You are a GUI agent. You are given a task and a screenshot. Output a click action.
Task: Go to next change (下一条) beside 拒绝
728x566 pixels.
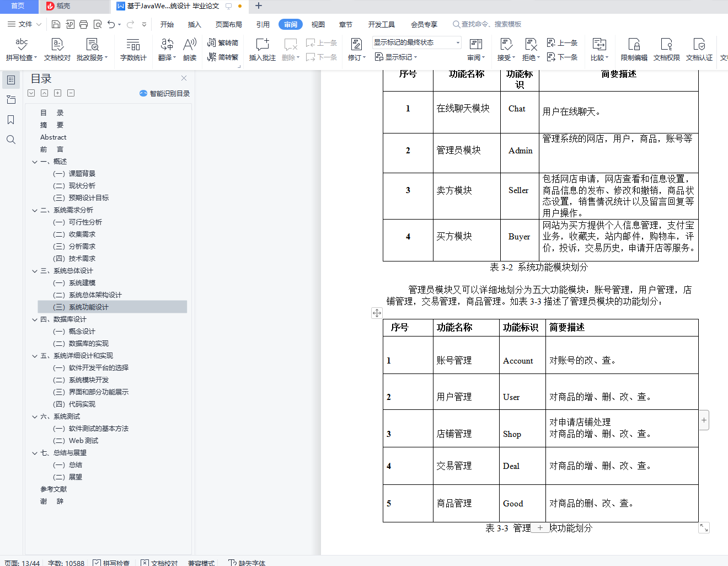(563, 57)
